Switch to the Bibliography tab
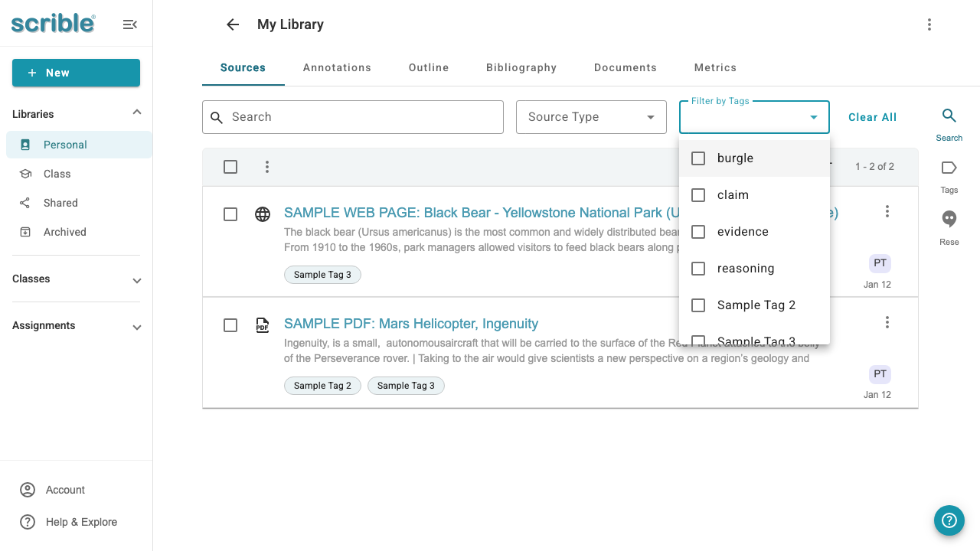 click(x=521, y=67)
